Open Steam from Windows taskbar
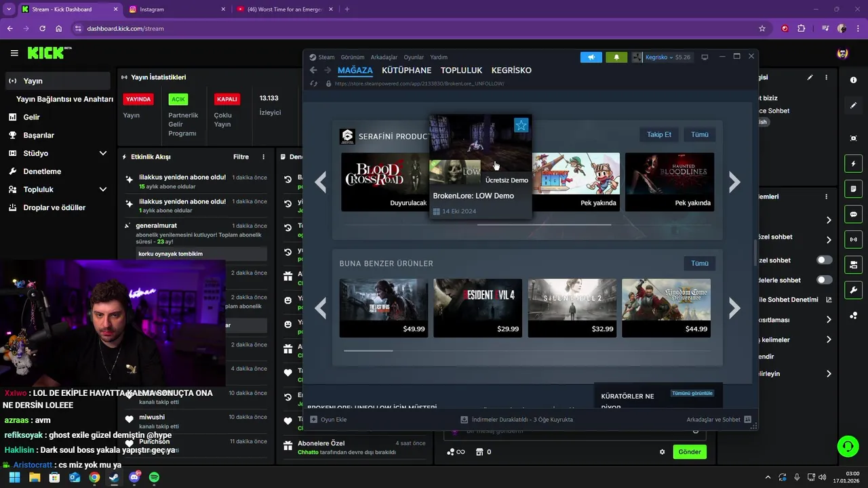The height and width of the screenshot is (488, 868). (114, 477)
